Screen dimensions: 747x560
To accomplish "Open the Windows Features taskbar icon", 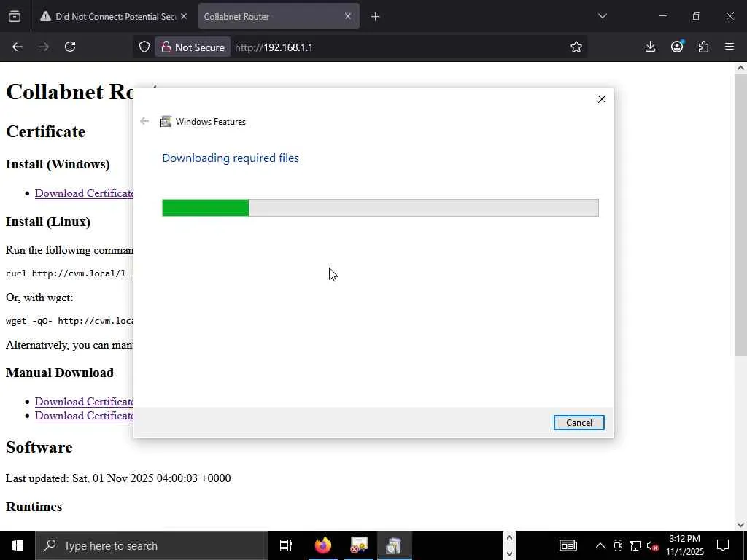I will (394, 545).
